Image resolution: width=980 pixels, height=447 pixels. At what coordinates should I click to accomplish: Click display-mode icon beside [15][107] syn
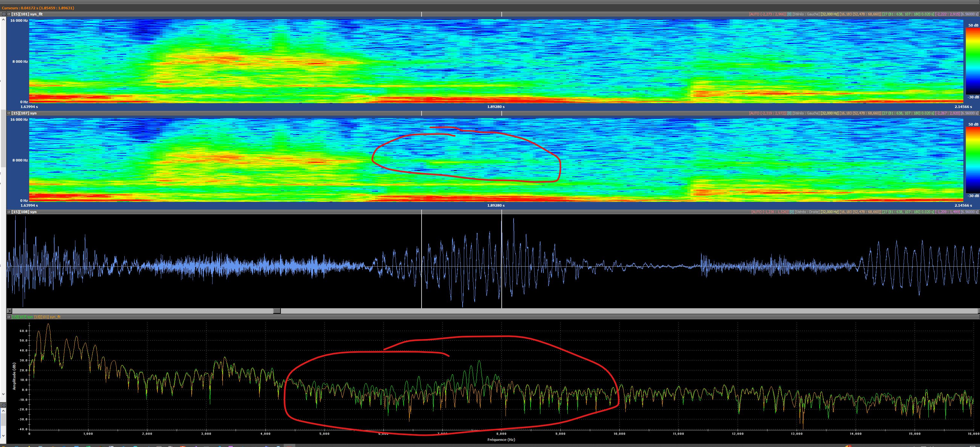[9, 113]
